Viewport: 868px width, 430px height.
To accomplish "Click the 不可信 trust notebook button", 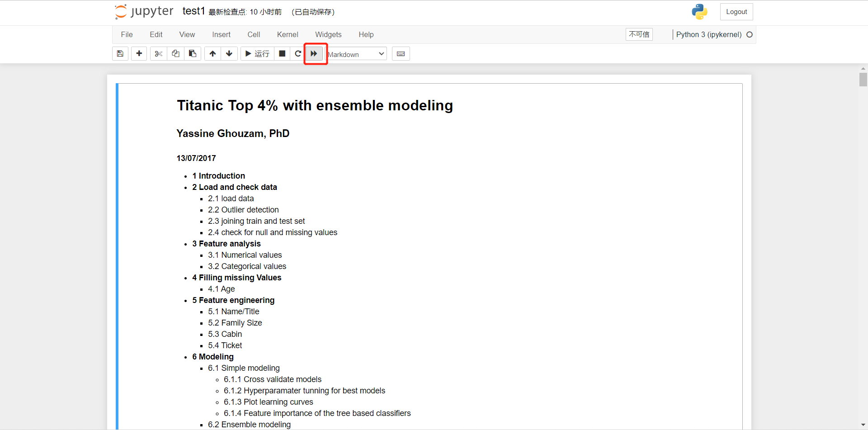I will pyautogui.click(x=639, y=34).
